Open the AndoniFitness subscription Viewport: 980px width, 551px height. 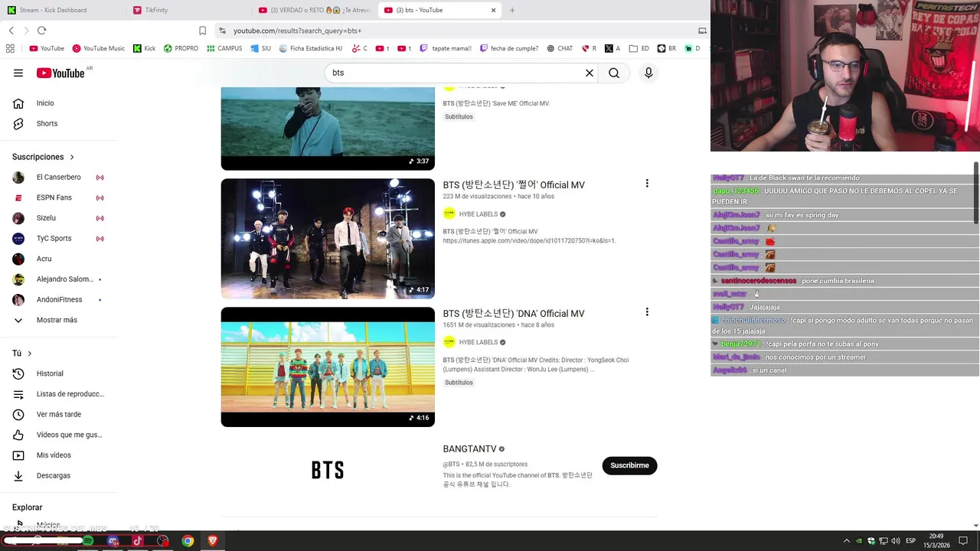(58, 299)
